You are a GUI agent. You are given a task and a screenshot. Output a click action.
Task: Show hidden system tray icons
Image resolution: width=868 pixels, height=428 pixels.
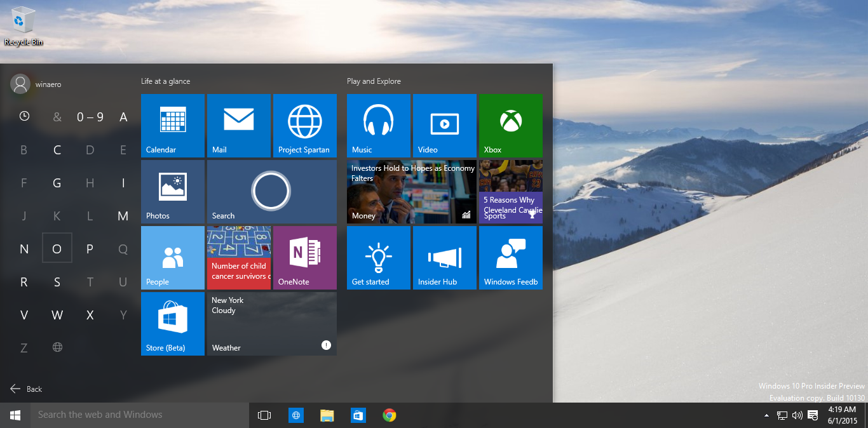click(x=766, y=415)
